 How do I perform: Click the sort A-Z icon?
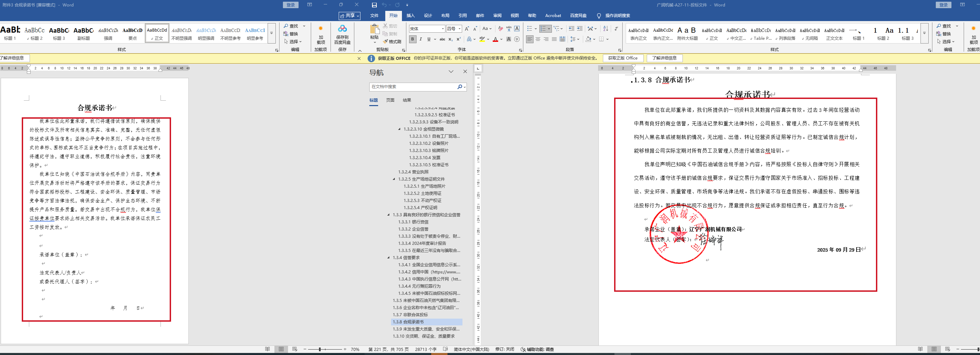[605, 29]
